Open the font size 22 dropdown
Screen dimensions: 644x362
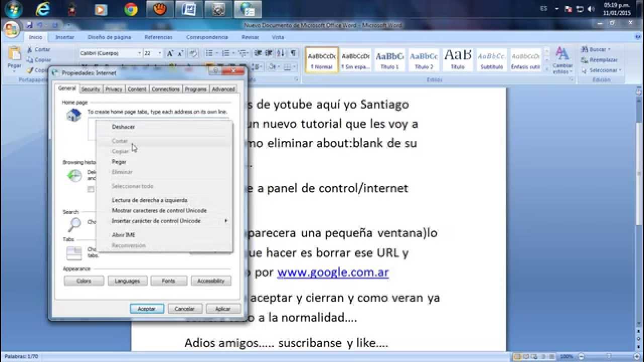160,53
